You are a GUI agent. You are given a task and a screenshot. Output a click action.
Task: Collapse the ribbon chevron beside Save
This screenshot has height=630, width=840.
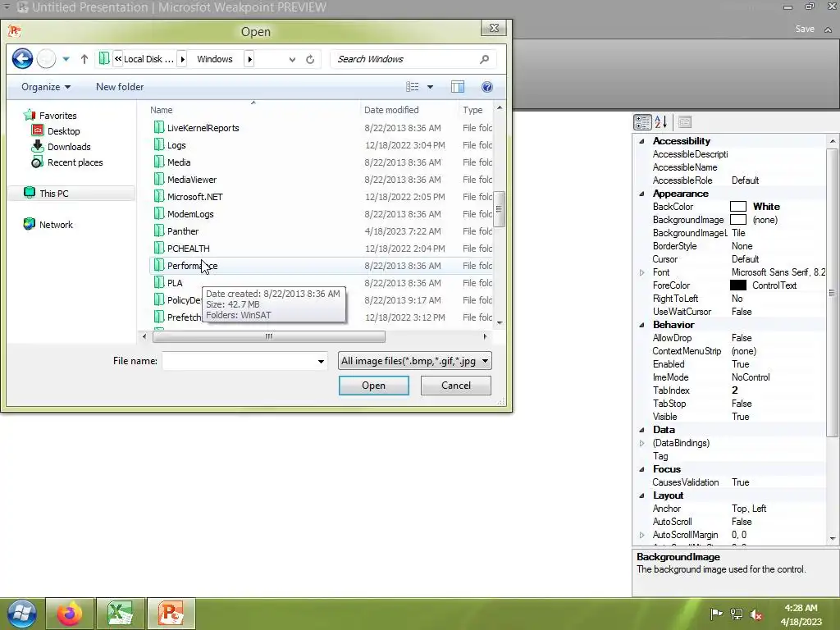(829, 30)
